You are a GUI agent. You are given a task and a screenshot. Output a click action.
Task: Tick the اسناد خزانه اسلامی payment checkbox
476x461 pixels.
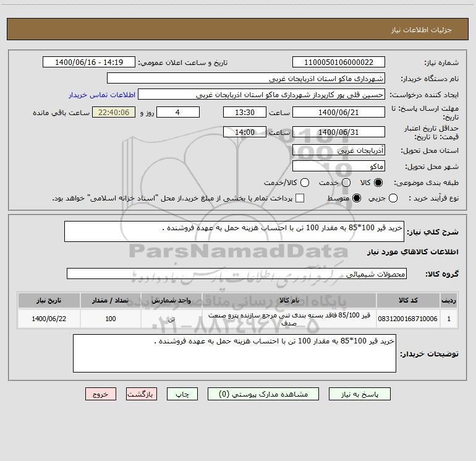point(300,198)
